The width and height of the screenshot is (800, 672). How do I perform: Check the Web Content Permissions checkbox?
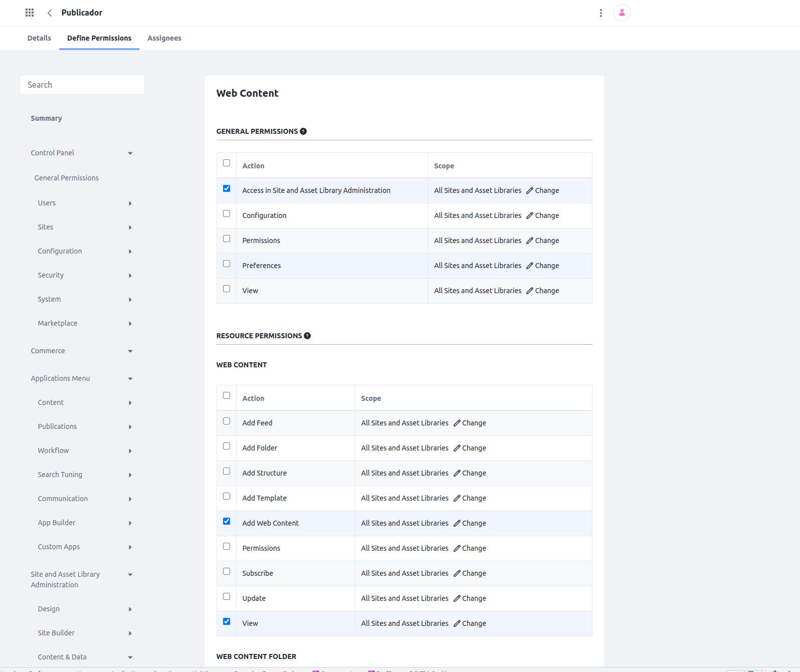click(x=227, y=546)
